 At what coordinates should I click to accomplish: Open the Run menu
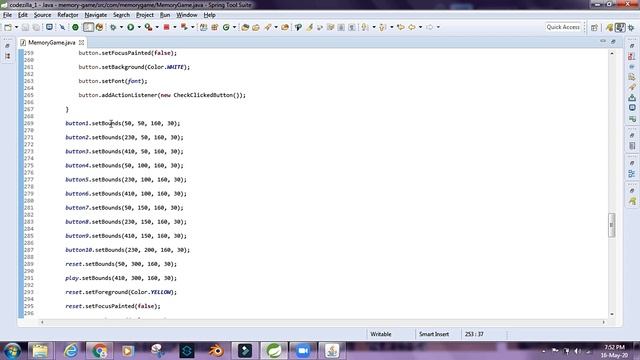[x=165, y=15]
